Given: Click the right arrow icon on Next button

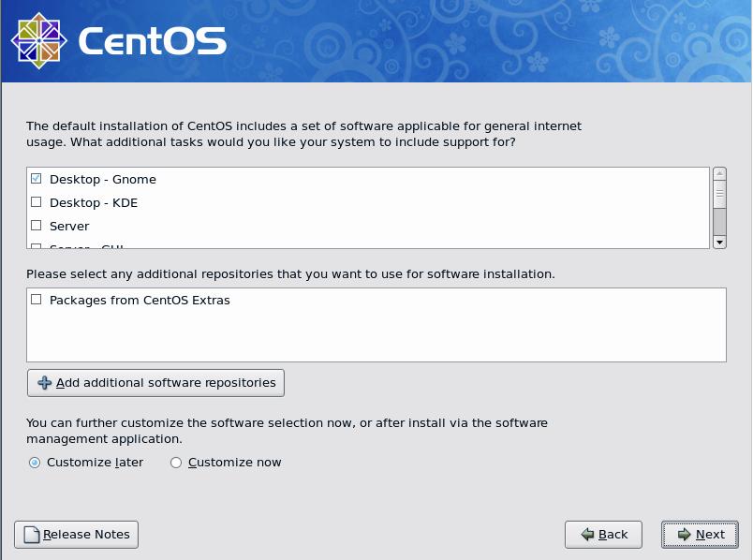Looking at the screenshot, I should 683,535.
